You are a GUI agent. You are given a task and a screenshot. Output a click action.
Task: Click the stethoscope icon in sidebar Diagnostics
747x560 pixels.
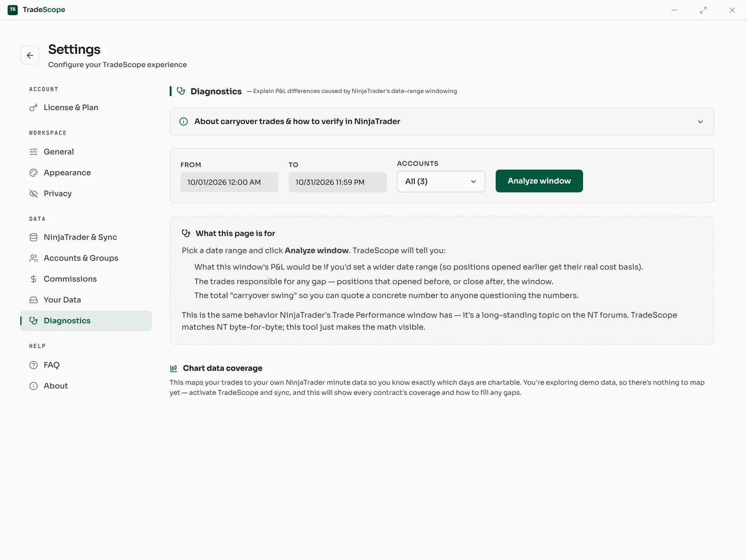[x=33, y=320]
